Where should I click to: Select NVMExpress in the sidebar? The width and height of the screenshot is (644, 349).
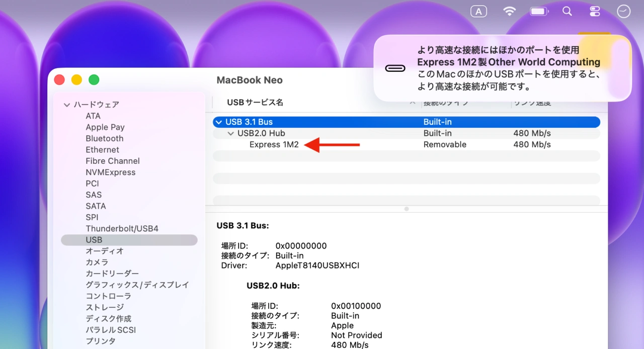(111, 172)
